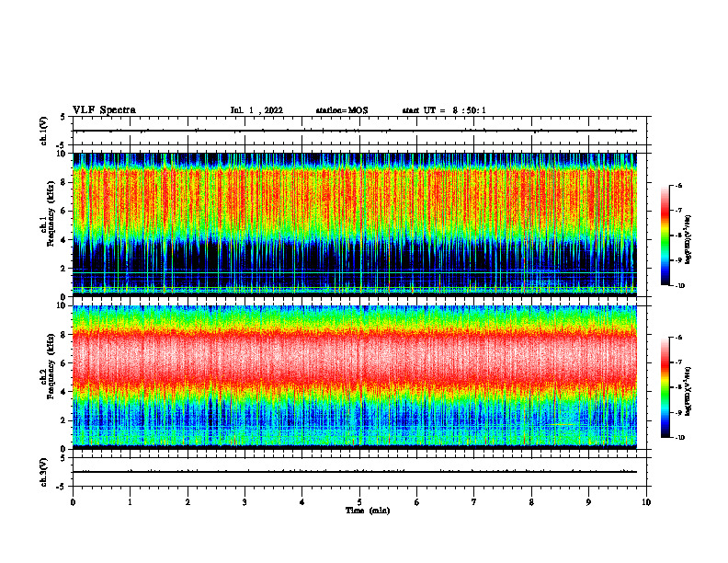Click time axis tick label 4
The height and width of the screenshot is (563, 728).
pos(302,502)
